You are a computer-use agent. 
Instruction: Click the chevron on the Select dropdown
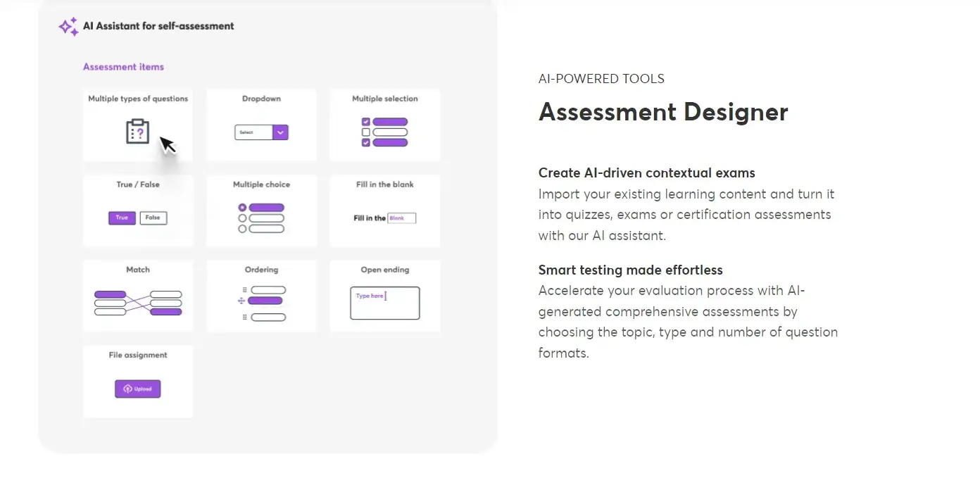280,132
